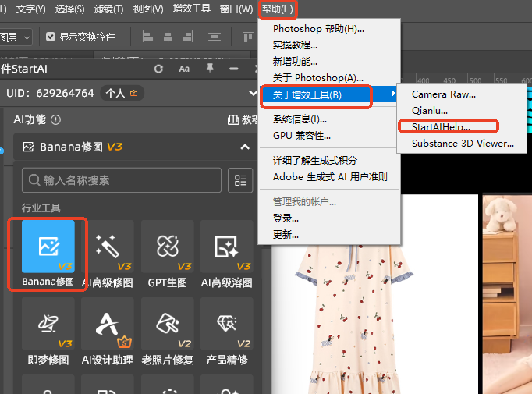Viewport: 532px width, 394px height.
Task: Open the 视图(V) menu
Action: point(148,9)
